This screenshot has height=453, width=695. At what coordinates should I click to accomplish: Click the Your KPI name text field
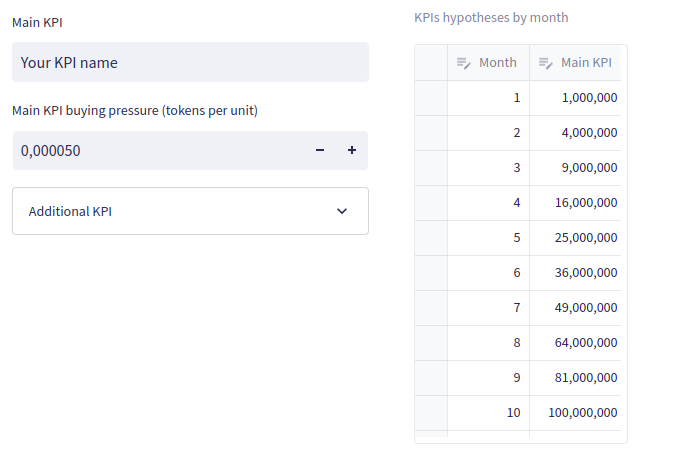190,62
